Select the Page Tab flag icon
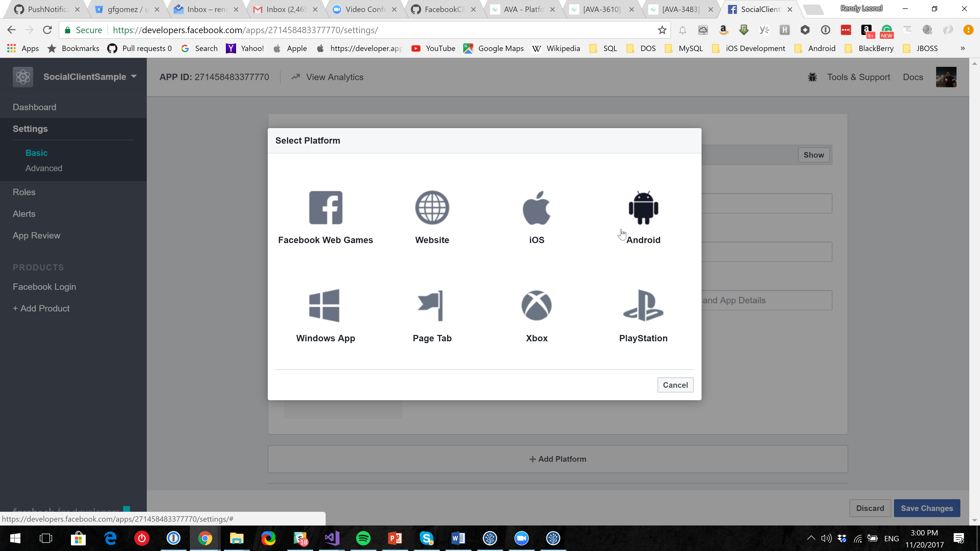This screenshot has height=551, width=980. (431, 306)
